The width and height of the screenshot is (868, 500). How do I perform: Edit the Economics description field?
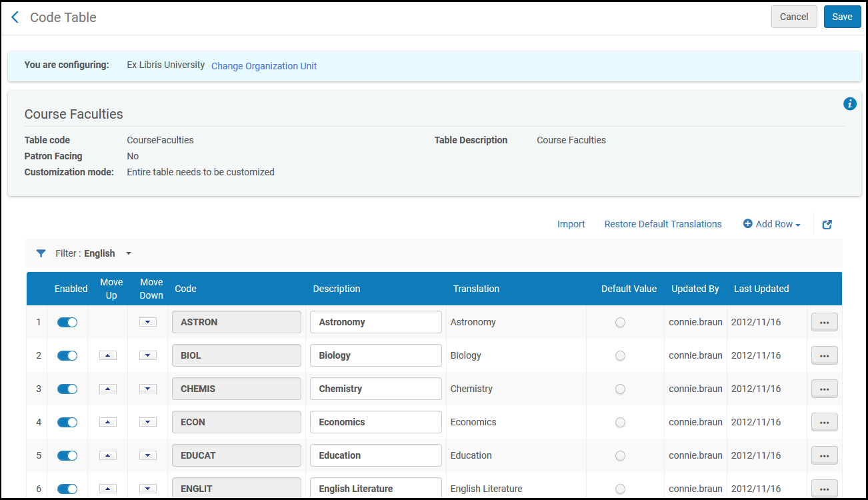[376, 422]
